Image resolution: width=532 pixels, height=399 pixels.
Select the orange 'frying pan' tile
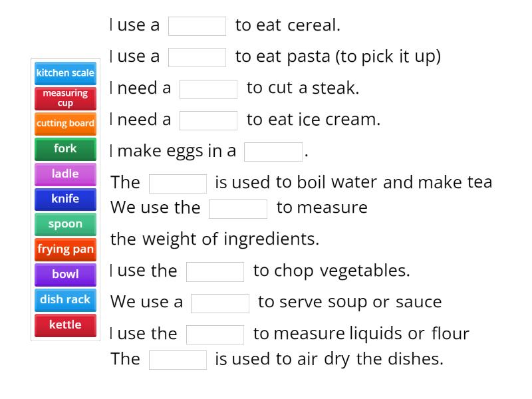coord(65,249)
